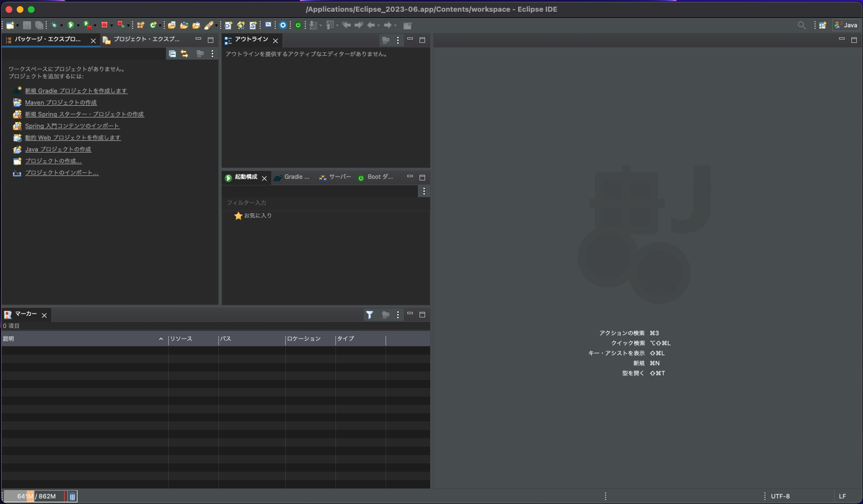Open dropdown beside Search flashlight icon
The height and width of the screenshot is (504, 863).
pyautogui.click(x=216, y=26)
